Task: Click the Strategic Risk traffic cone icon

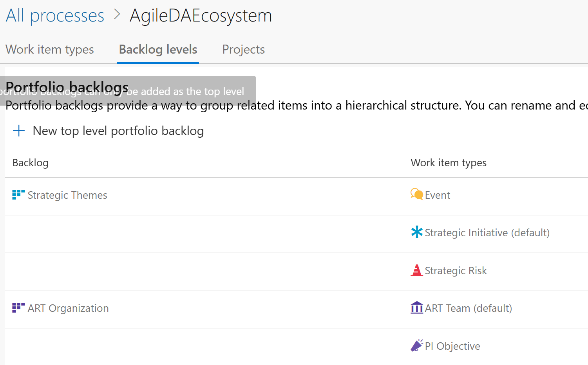Action: click(417, 270)
